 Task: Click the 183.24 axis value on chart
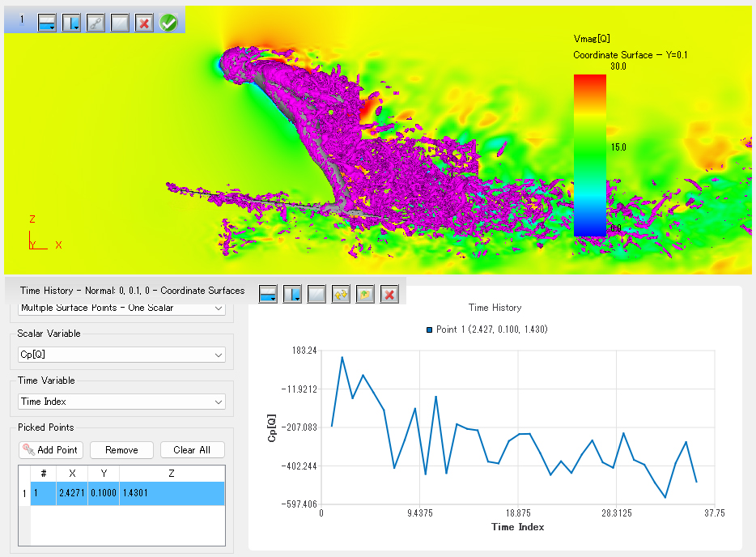point(304,351)
